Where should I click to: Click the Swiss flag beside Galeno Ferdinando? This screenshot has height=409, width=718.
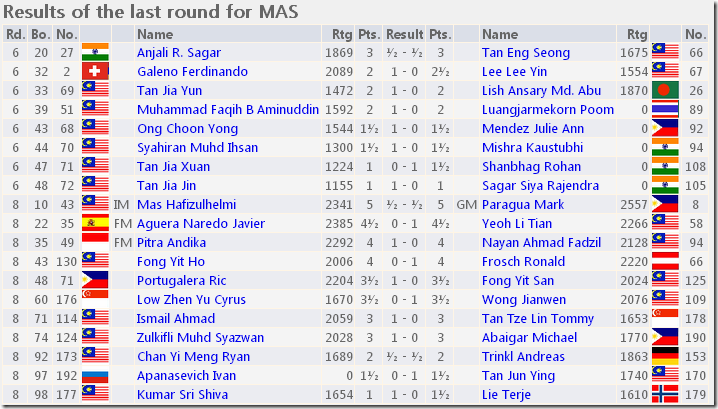[95, 71]
